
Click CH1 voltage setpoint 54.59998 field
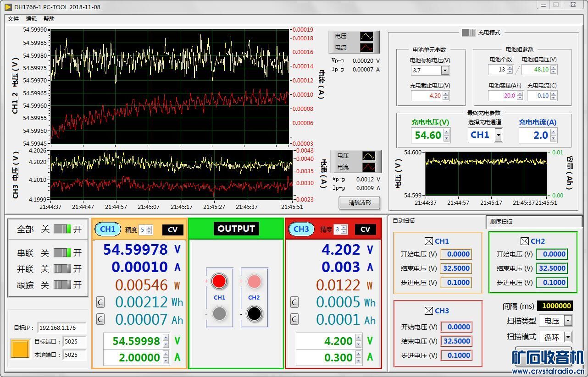pyautogui.click(x=133, y=341)
